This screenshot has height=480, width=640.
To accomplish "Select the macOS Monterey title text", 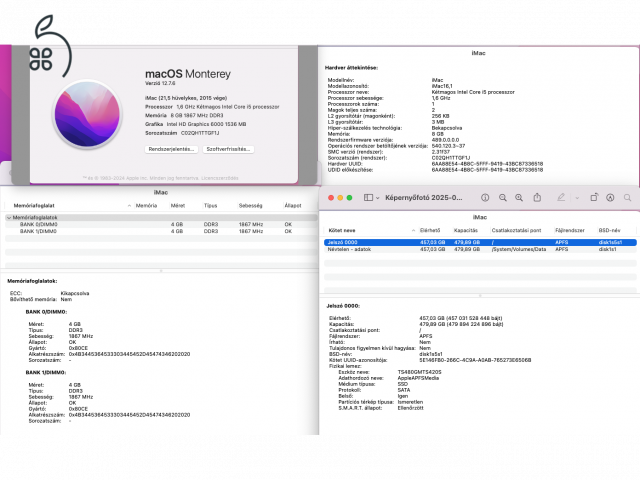I will pos(188,74).
